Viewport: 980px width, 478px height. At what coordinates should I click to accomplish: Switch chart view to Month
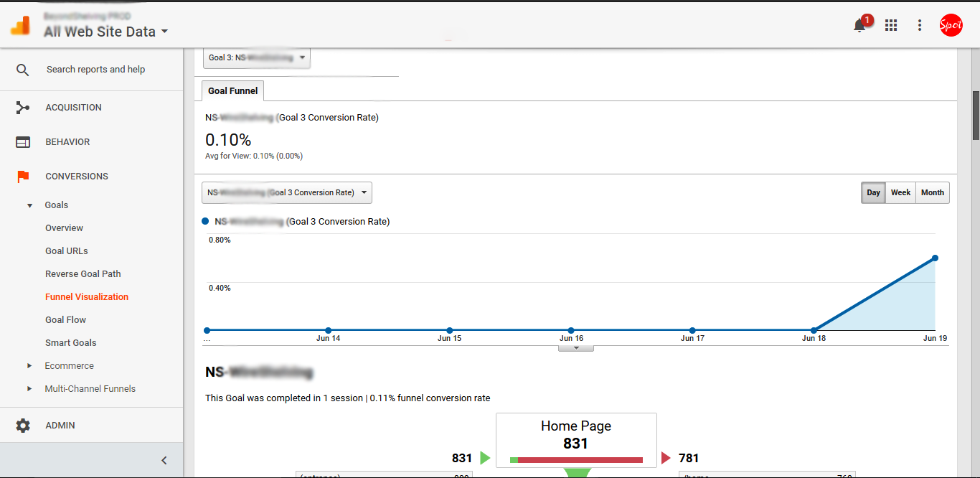[932, 192]
